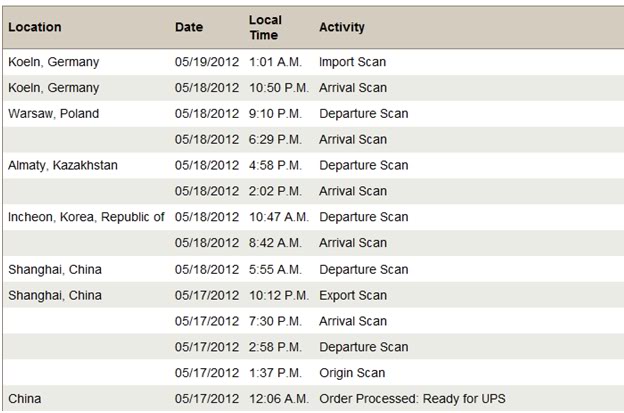Screen dimensions: 624x413
Task: Select the 12:06 A.M. time cell
Action: 279,399
